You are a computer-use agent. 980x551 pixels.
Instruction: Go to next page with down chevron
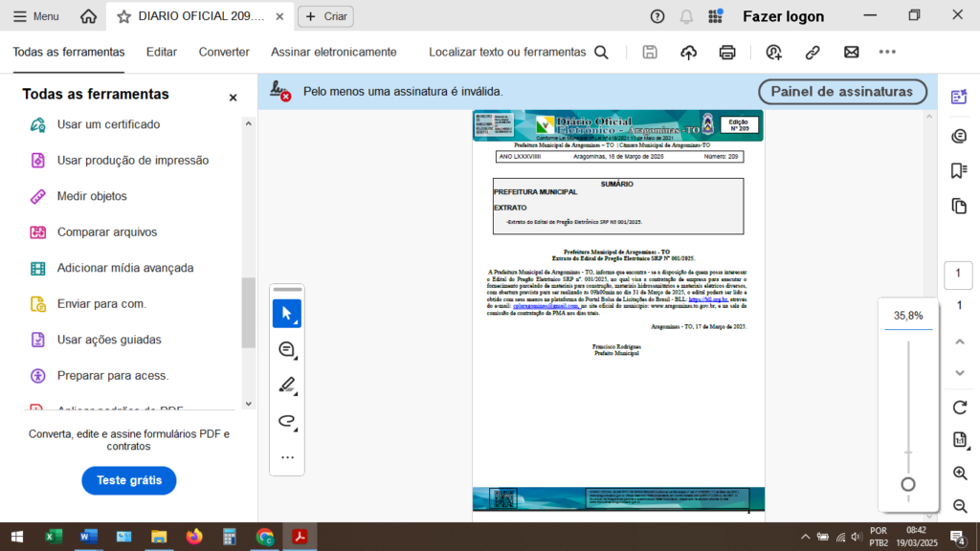(x=960, y=373)
